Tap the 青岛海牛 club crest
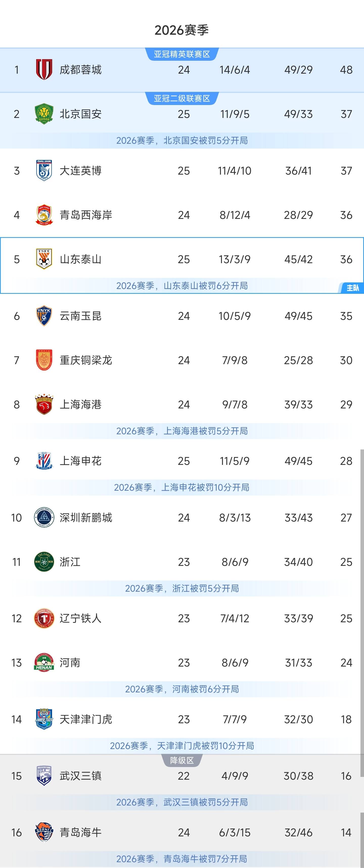The width and height of the screenshot is (364, 868). point(44,832)
